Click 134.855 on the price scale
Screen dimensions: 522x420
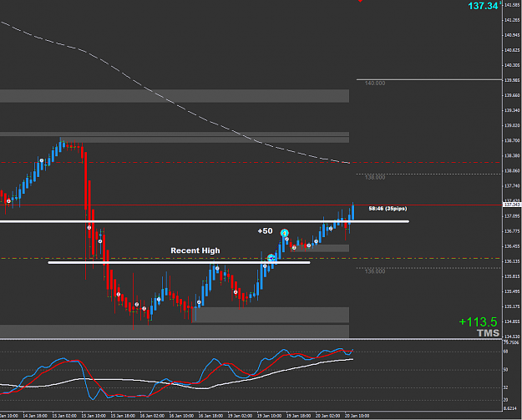[x=512, y=321]
